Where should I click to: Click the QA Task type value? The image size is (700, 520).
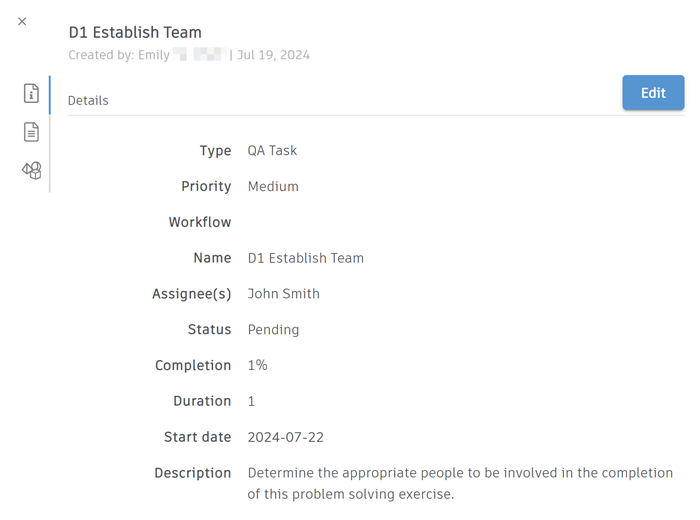(272, 151)
